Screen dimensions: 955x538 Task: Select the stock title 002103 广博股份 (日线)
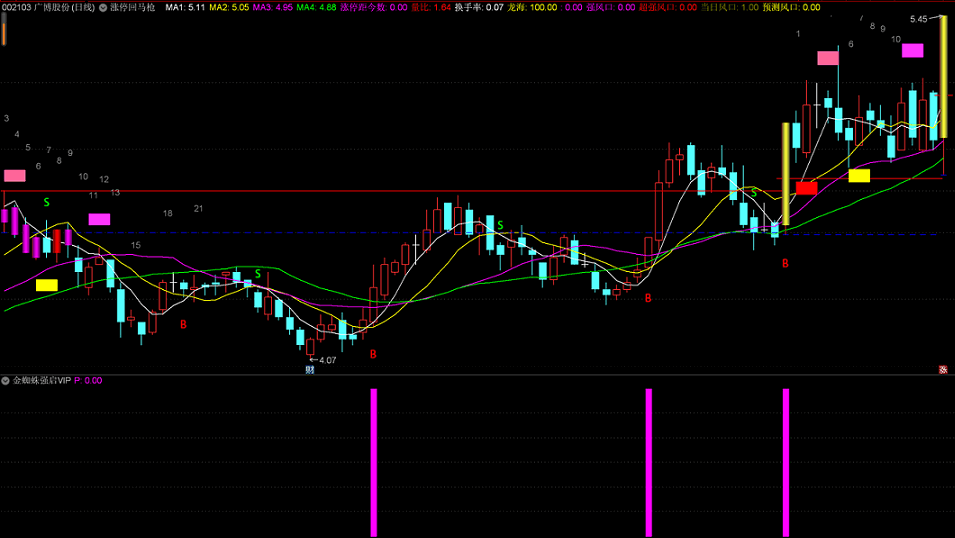click(x=48, y=7)
